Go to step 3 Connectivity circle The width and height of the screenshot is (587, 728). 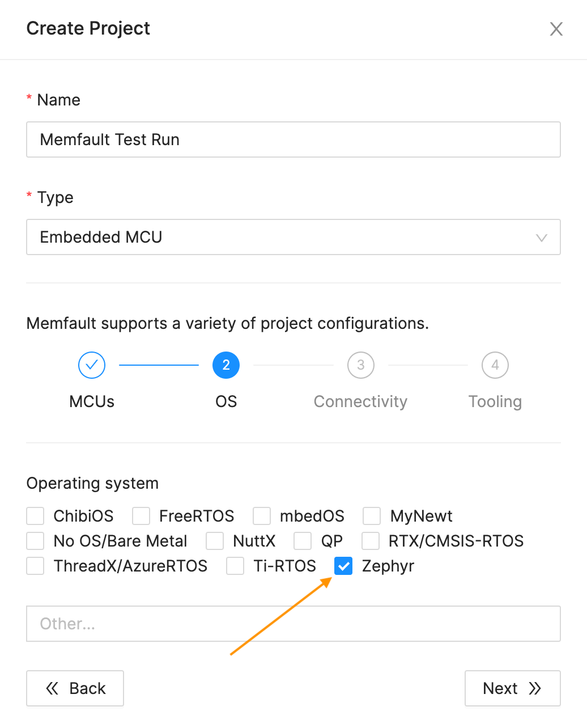point(360,365)
